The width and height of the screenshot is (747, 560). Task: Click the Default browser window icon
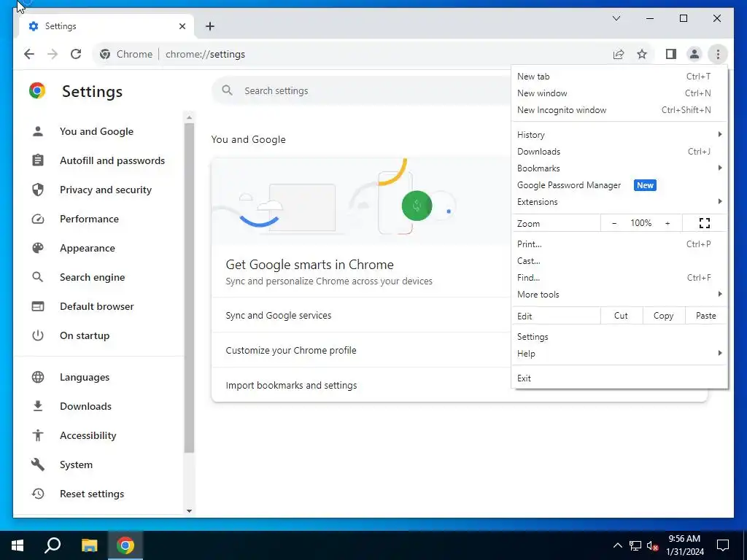(x=38, y=306)
